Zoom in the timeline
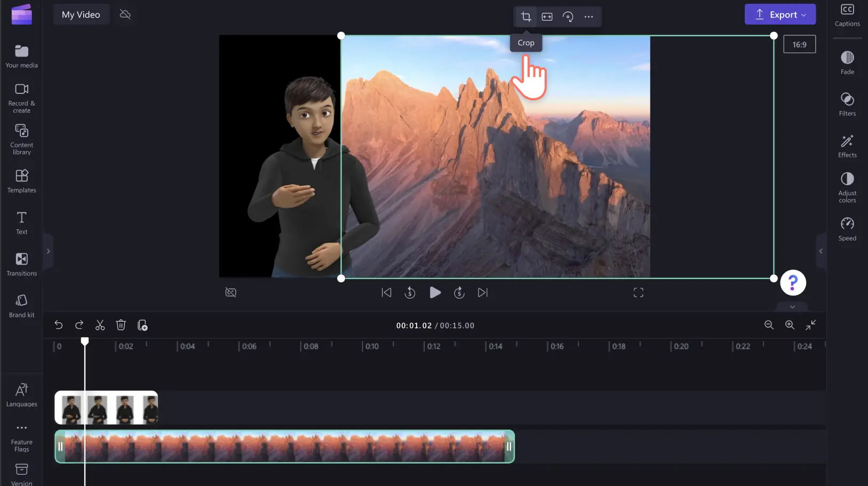 (x=790, y=325)
